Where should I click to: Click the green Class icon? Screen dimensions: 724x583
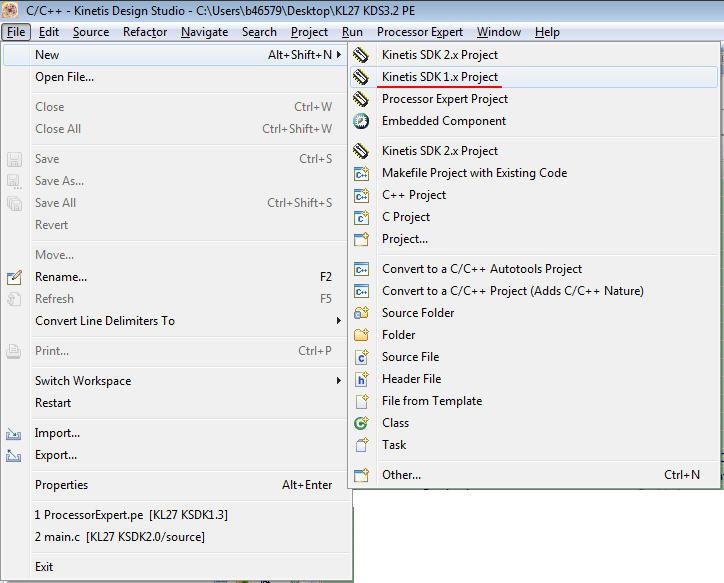[361, 423]
